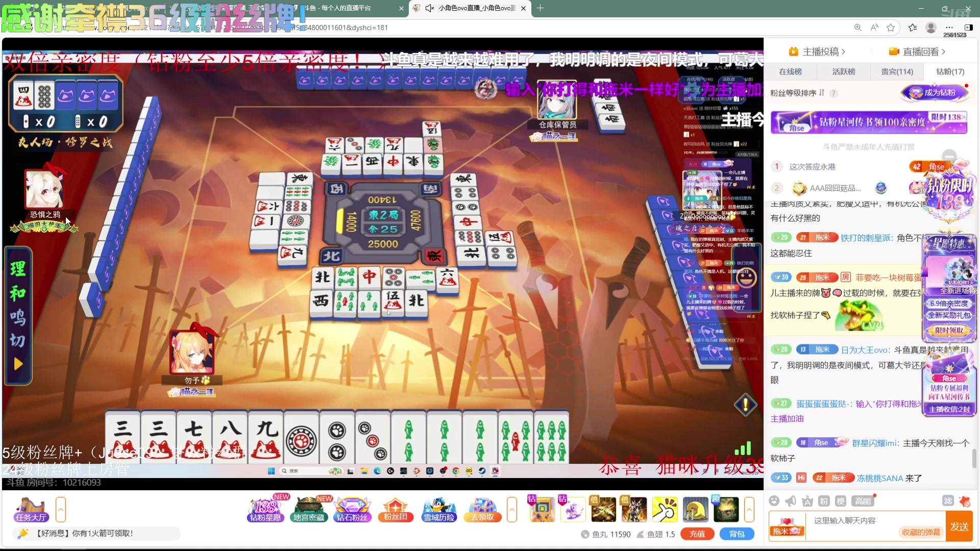980x551 pixels.
Task: Click the help question mark beside 粉丝等级排序
Action: pyautogui.click(x=834, y=93)
